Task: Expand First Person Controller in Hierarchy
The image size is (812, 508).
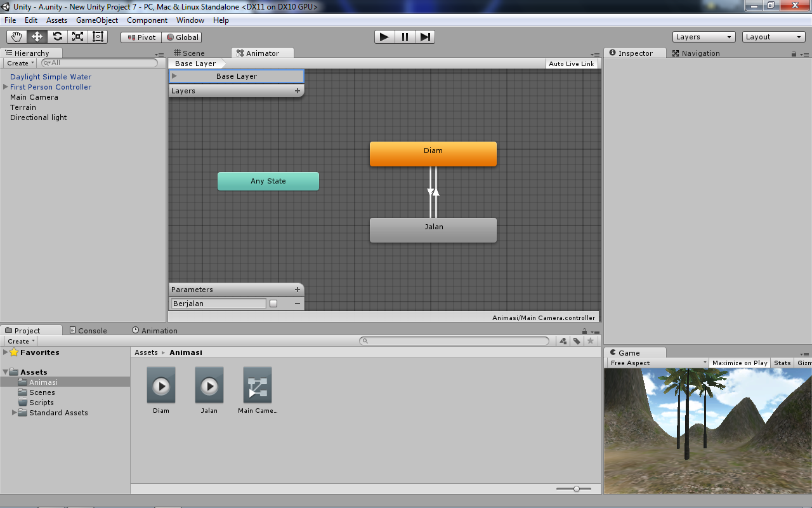Action: (4, 87)
